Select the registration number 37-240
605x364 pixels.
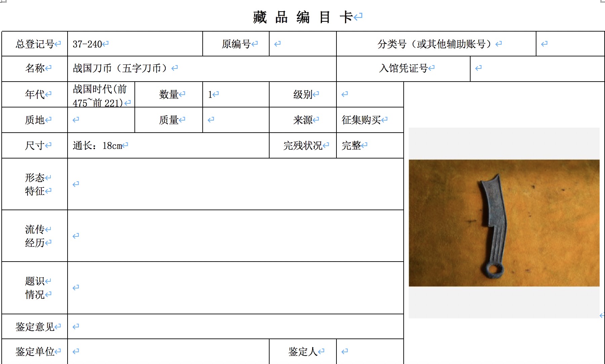click(x=87, y=44)
